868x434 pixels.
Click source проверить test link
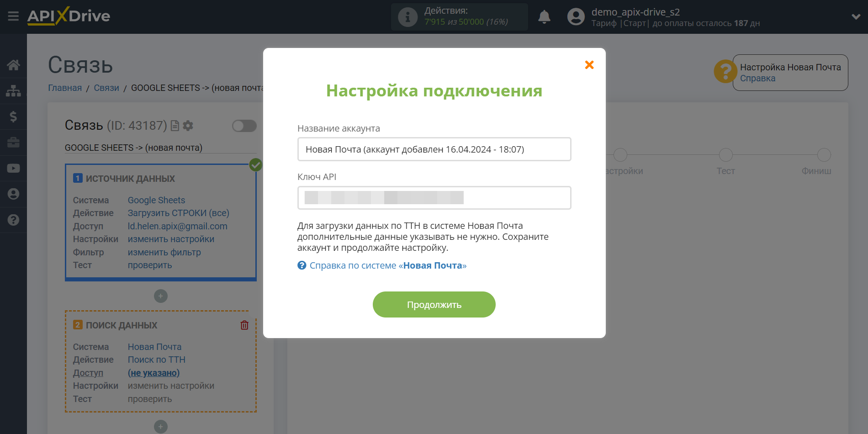pyautogui.click(x=150, y=265)
